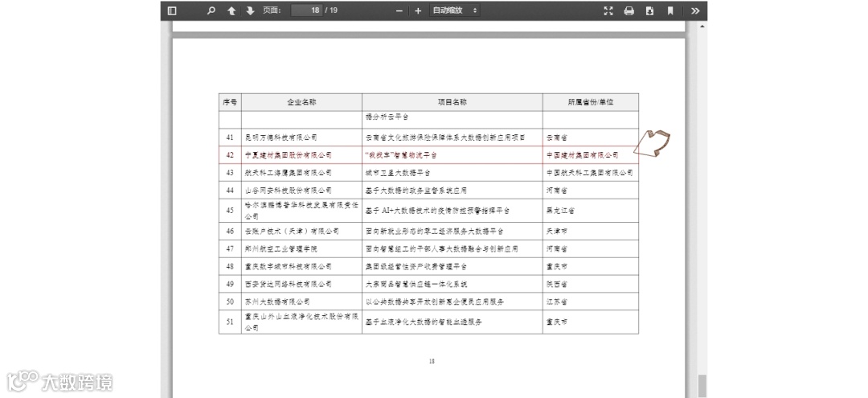This screenshot has height=398, width=868.
Task: Select row number 41 cell
Action: [231, 137]
